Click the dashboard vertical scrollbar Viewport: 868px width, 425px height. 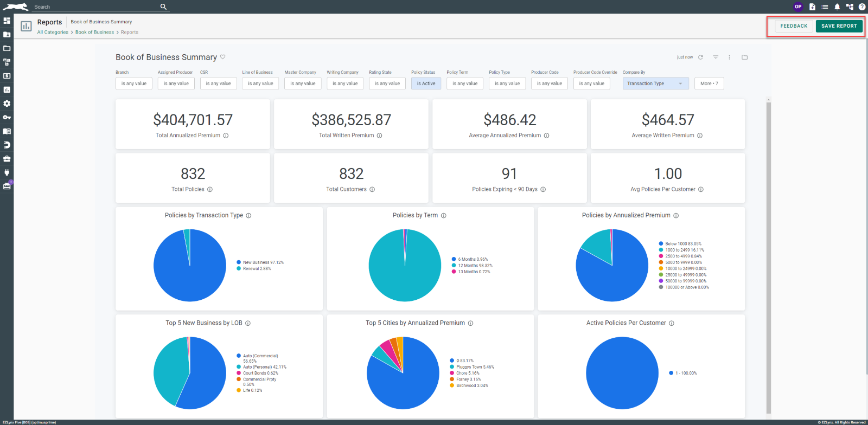coord(768,257)
